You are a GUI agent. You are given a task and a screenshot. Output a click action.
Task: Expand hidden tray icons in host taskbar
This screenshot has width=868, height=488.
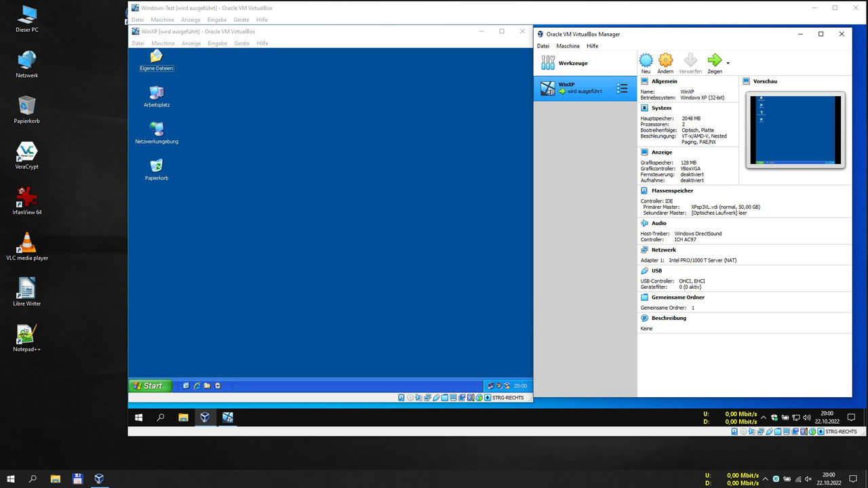(765, 479)
